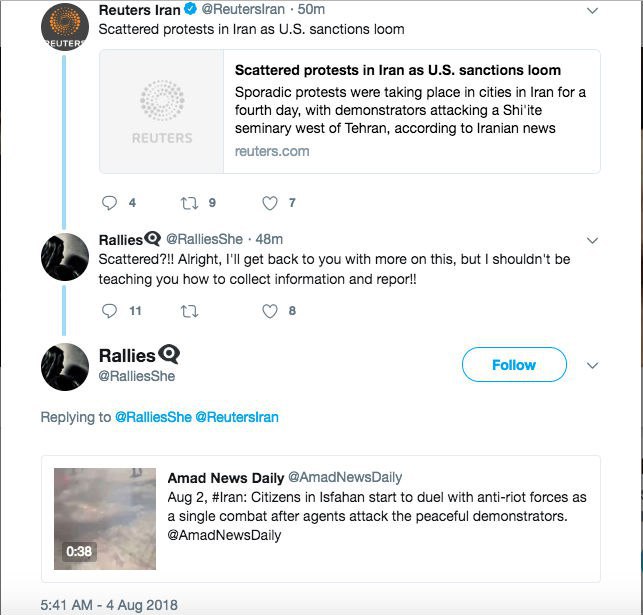Click @RalliesShe mention in Replying to
643x615 pixels.
pyautogui.click(x=153, y=417)
